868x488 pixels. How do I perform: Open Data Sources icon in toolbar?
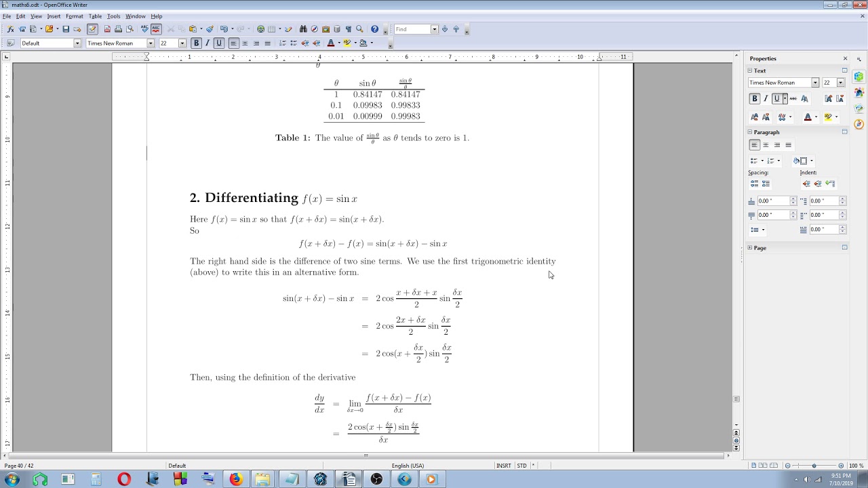337,29
